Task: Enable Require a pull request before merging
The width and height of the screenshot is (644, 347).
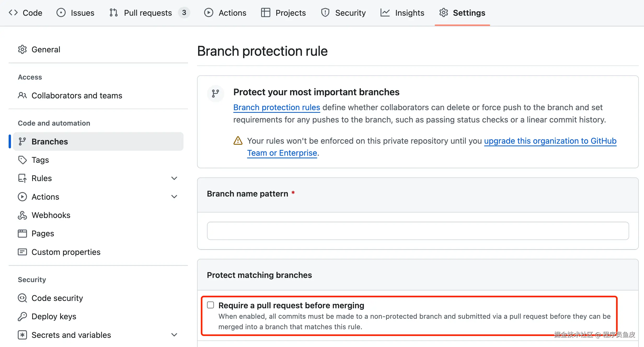Action: pyautogui.click(x=210, y=305)
